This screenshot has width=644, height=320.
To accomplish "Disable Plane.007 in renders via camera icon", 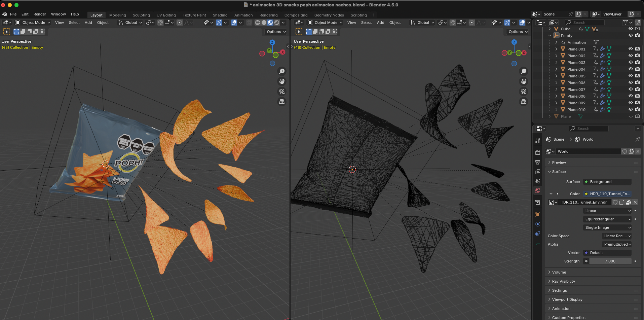I will [637, 89].
